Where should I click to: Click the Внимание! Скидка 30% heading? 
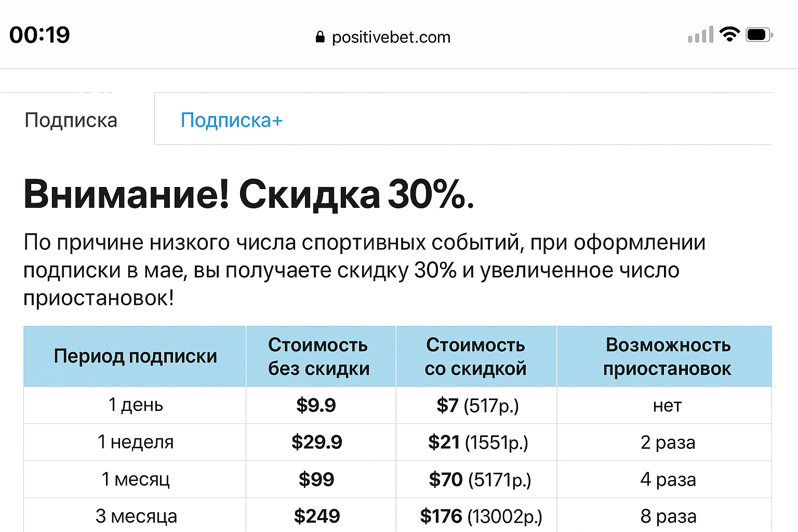click(249, 194)
